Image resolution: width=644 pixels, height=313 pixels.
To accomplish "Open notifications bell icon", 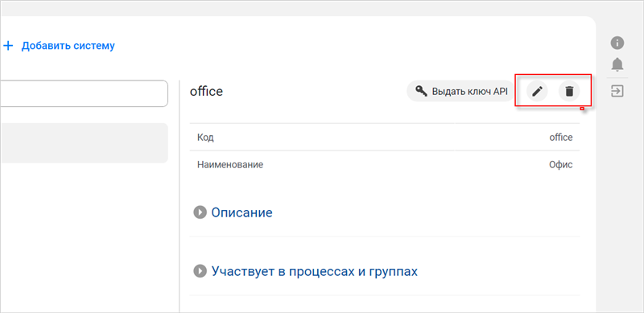I will pyautogui.click(x=617, y=64).
